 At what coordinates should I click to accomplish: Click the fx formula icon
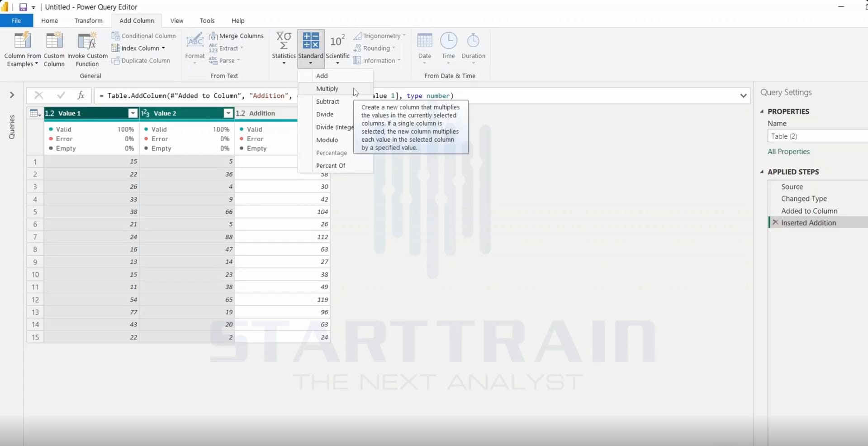point(81,95)
